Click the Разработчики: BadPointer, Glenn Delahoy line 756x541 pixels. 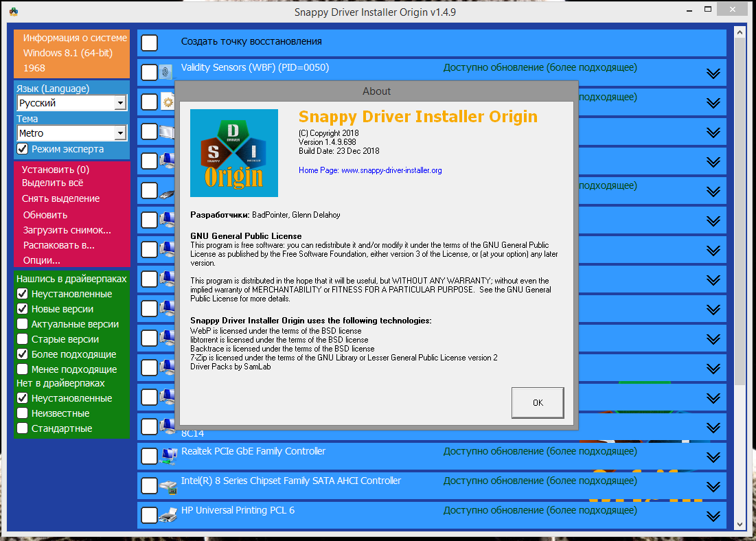265,215
